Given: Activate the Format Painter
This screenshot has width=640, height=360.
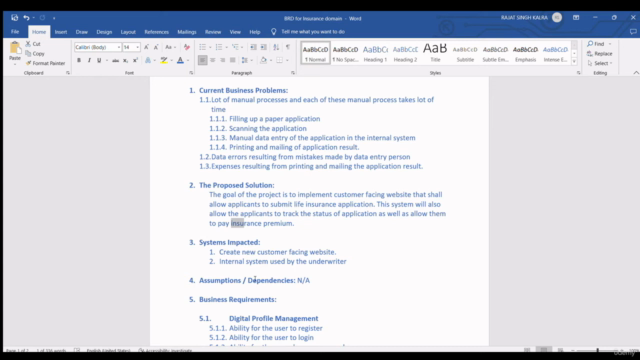Looking at the screenshot, I should pos(45,63).
